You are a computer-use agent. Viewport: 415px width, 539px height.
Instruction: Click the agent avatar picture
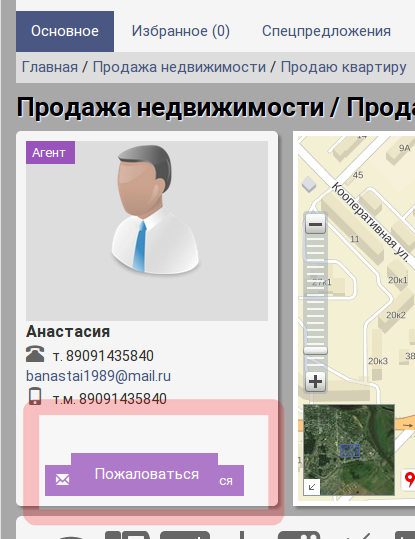(147, 231)
